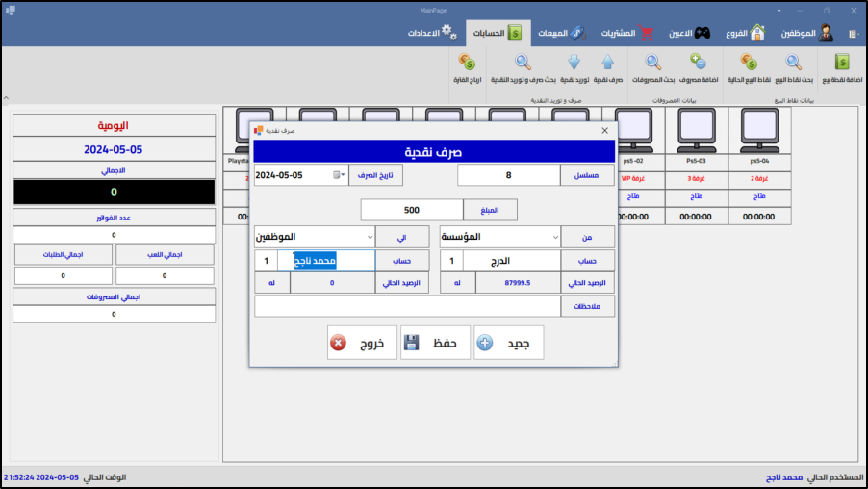This screenshot has width=868, height=489.
Task: Open the 'المشتريات' purchases tab
Action: pos(627,33)
